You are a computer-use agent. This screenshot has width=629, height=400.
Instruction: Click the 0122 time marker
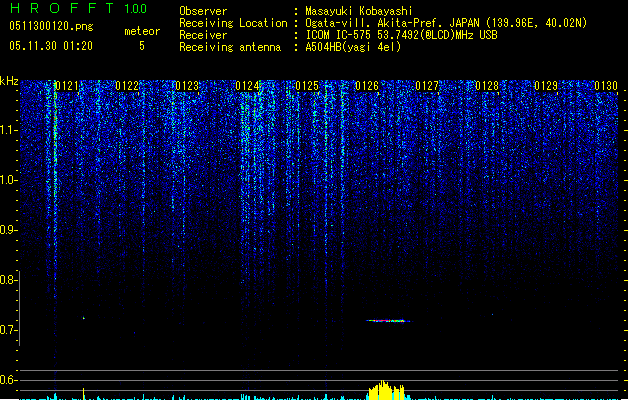[127, 86]
